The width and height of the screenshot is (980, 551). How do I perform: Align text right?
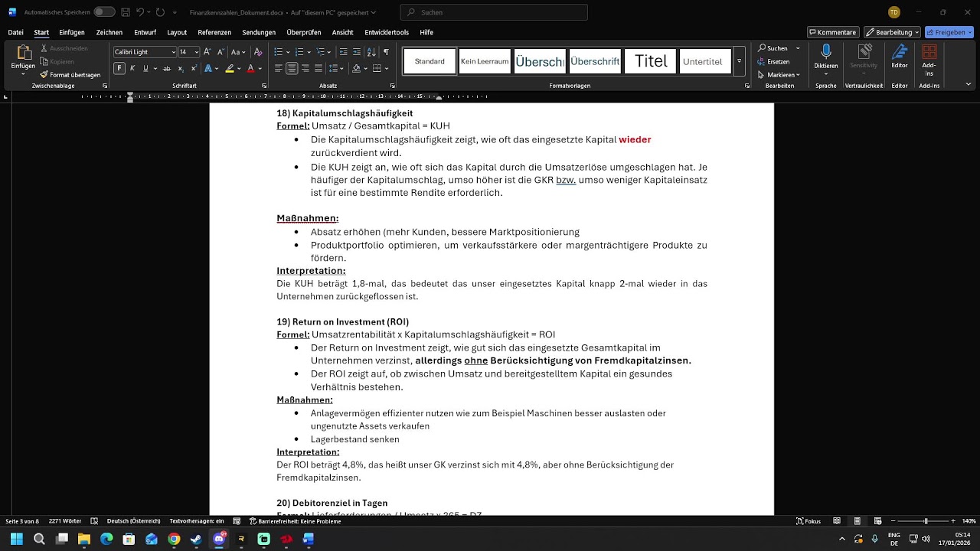pyautogui.click(x=305, y=69)
